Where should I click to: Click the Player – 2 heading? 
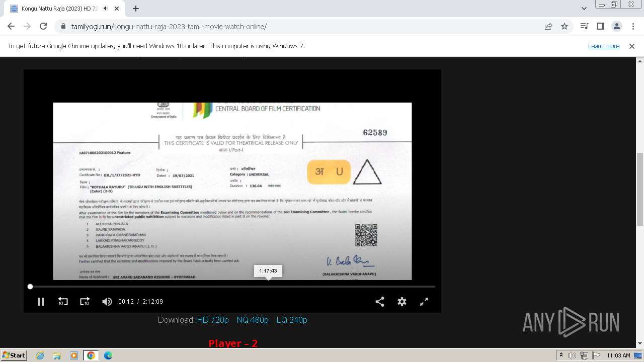click(x=233, y=343)
